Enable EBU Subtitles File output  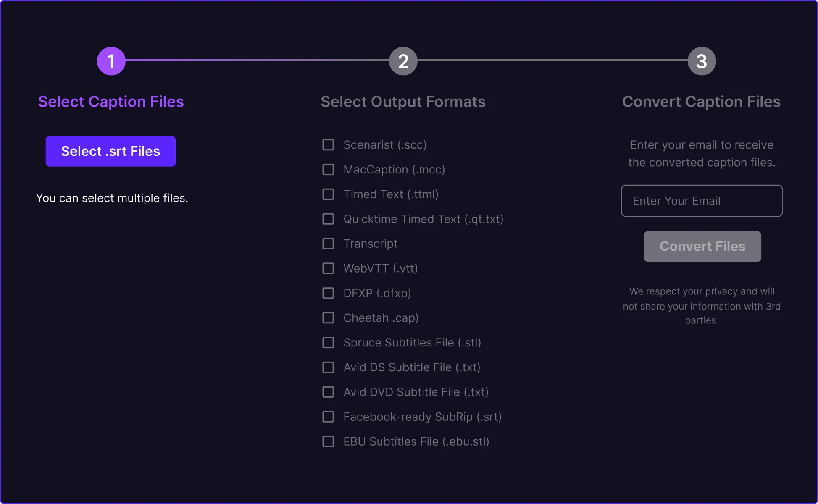click(328, 441)
